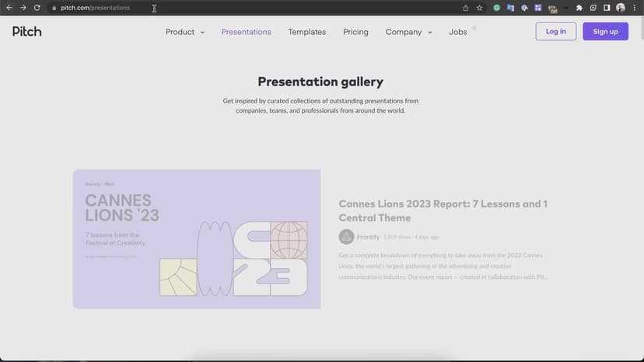Open the Cannes Lions '23 presentation thumbnail
The height and width of the screenshot is (362, 644).
197,238
